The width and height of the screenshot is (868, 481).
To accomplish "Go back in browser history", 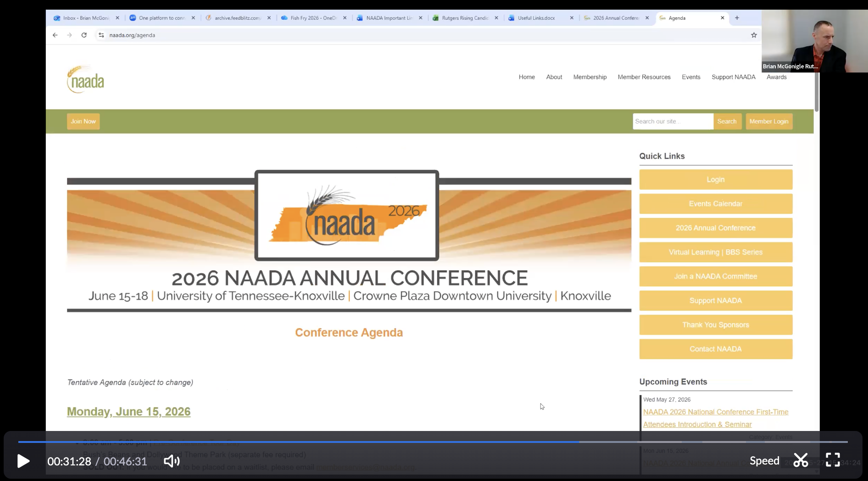I will [55, 35].
